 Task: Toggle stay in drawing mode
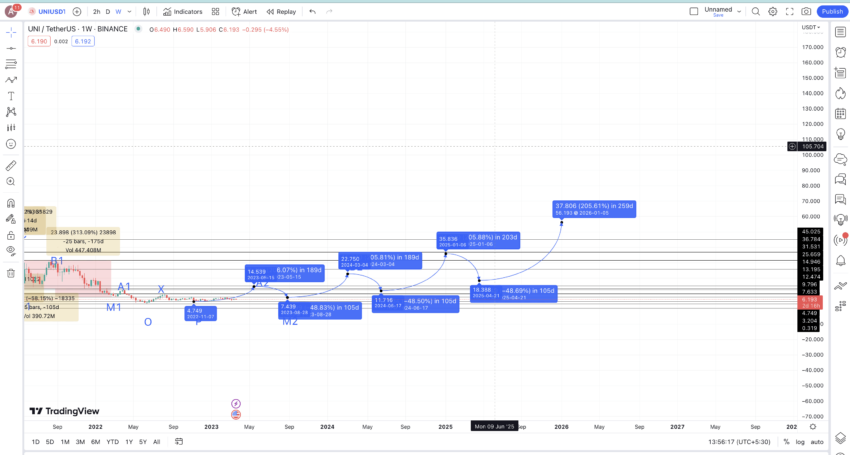tap(10, 219)
